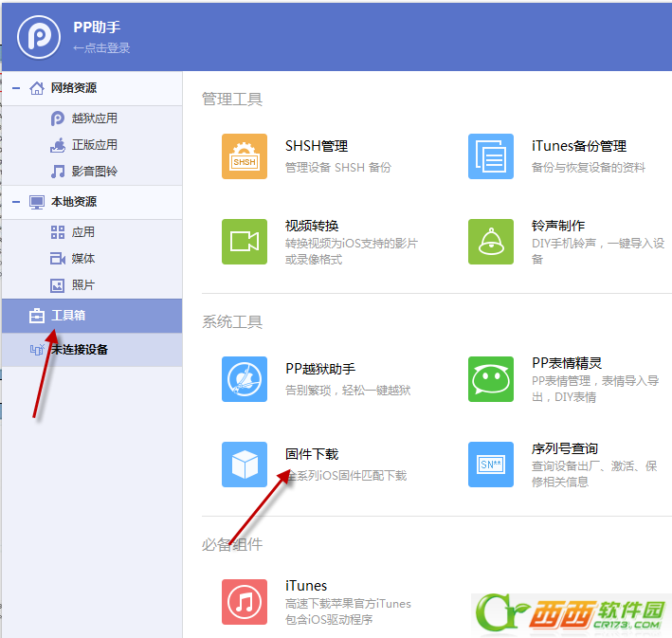Open SHSH管理 orange icon

pyautogui.click(x=245, y=156)
